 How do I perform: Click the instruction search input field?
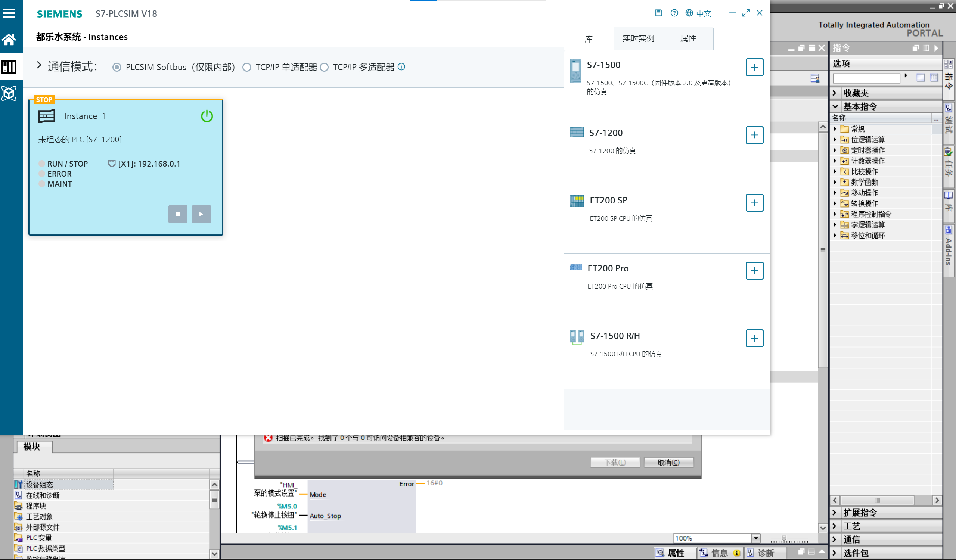(866, 78)
